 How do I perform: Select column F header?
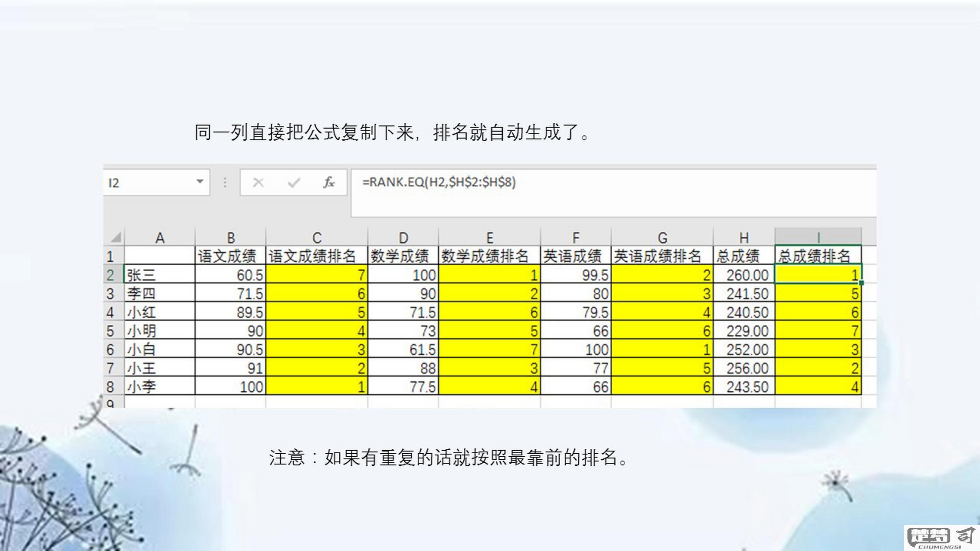tap(576, 238)
